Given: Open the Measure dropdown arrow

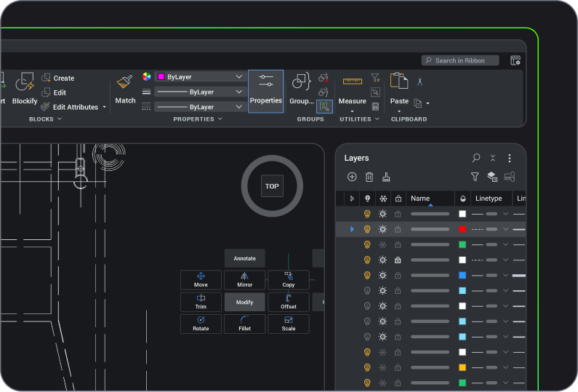Looking at the screenshot, I should 352,111.
